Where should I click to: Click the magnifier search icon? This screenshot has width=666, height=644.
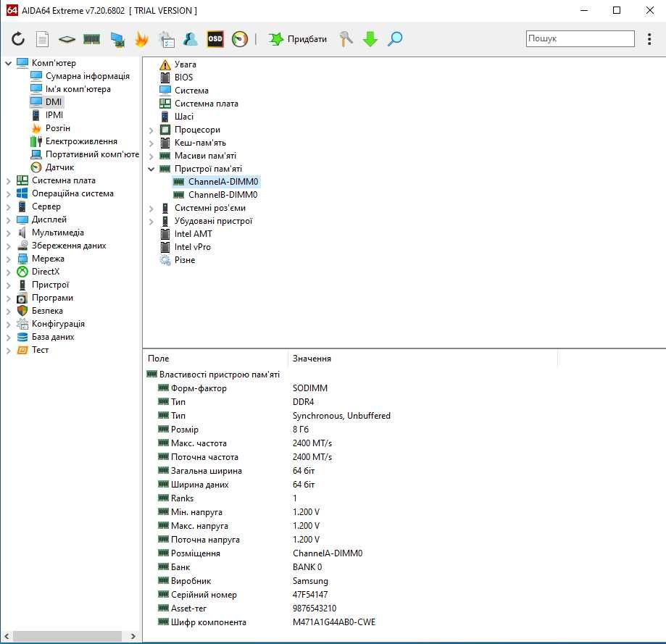pos(394,39)
